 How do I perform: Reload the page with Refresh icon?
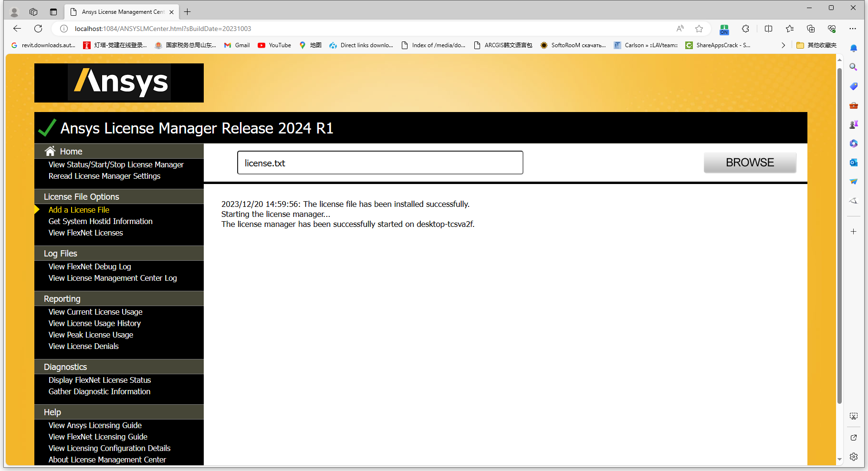pyautogui.click(x=38, y=29)
